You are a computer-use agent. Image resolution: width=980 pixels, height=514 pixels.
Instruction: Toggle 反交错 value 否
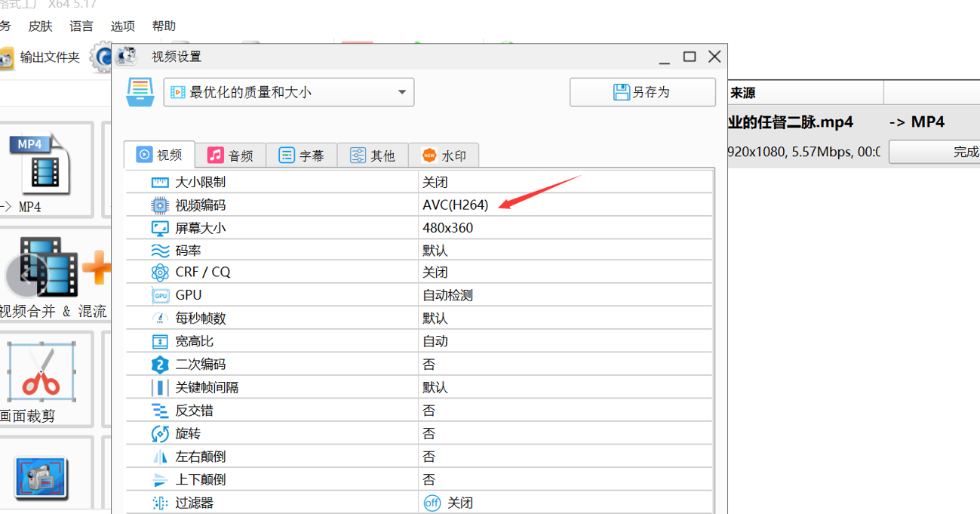point(429,411)
